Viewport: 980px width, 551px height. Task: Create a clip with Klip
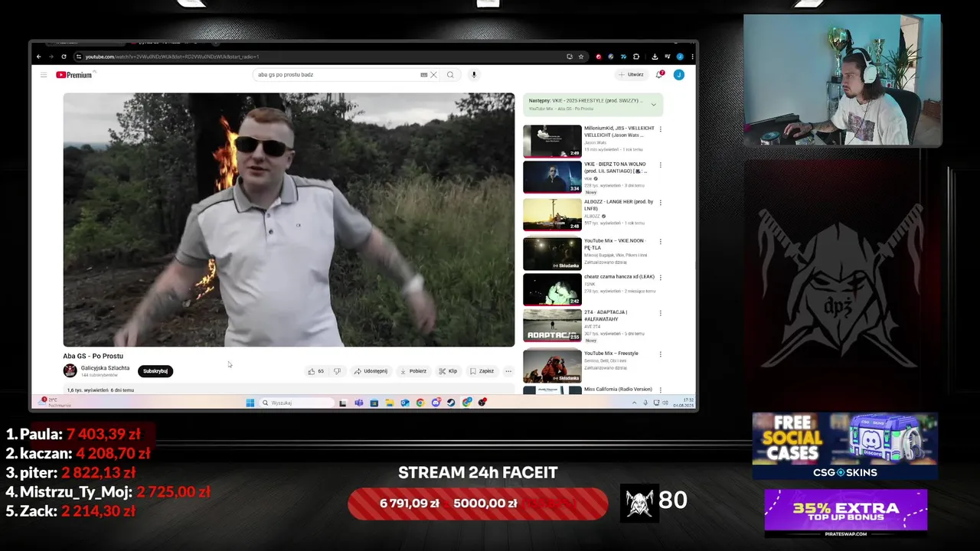tap(448, 371)
